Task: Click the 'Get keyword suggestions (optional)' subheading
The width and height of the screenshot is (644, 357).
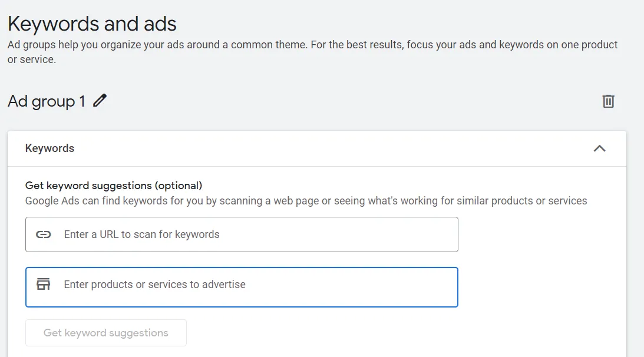Action: tap(114, 186)
